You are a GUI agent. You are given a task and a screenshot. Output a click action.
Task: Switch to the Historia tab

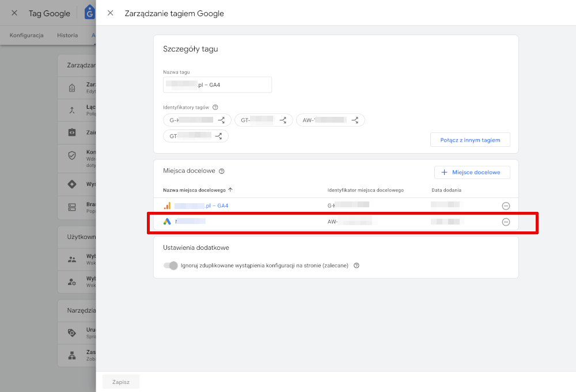click(67, 35)
